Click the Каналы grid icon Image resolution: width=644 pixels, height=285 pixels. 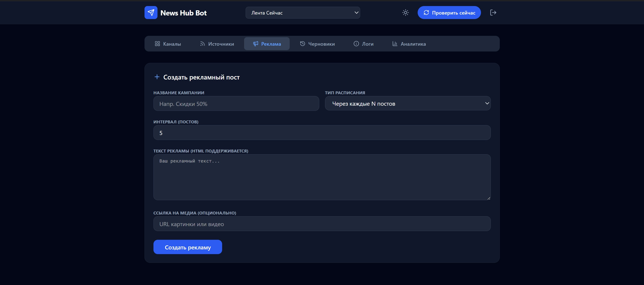(x=157, y=44)
